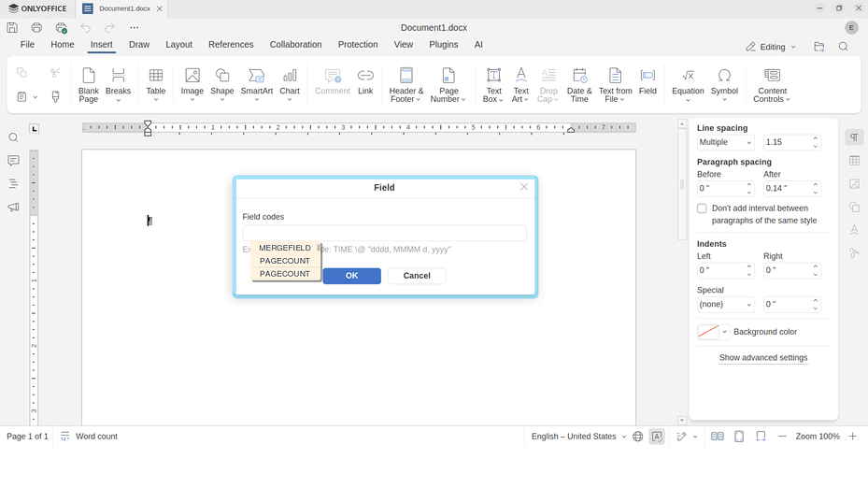The width and height of the screenshot is (868, 488).
Task: Open the Headings navigation panel
Action: tap(13, 184)
